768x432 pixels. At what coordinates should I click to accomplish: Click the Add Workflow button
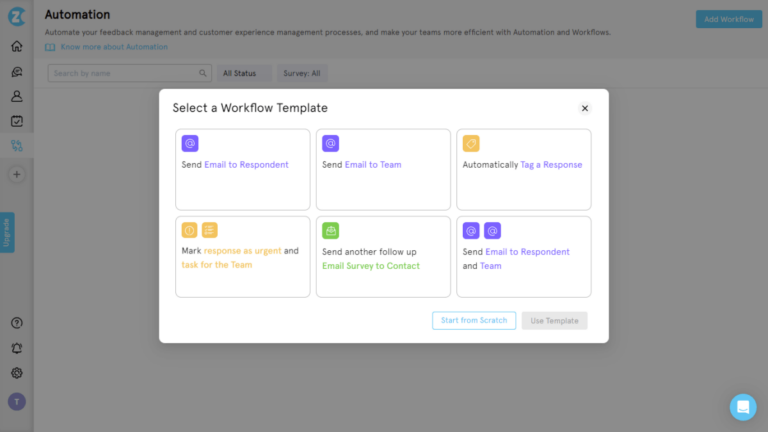pyautogui.click(x=729, y=19)
